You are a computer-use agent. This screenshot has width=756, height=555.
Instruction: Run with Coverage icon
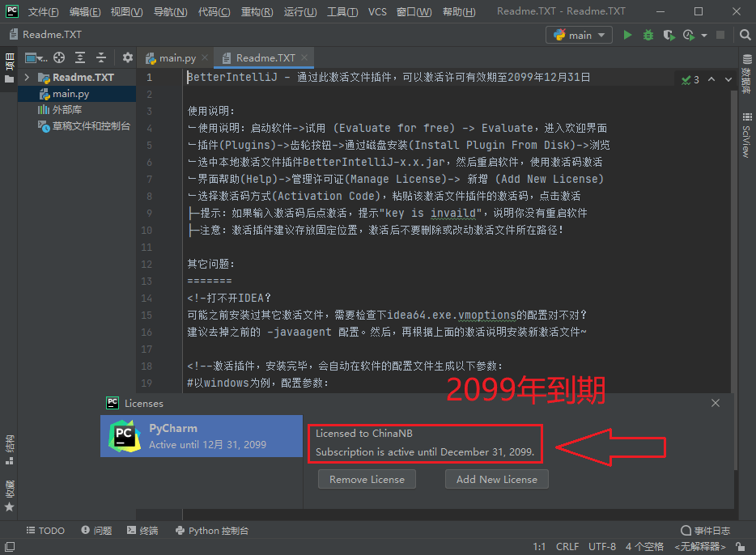(669, 35)
